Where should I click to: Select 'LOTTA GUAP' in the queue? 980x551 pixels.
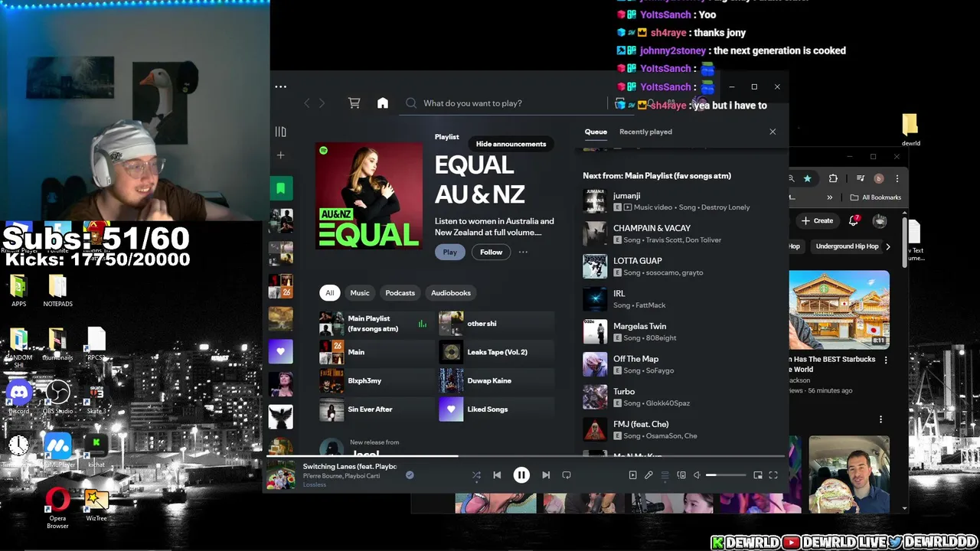click(x=681, y=266)
